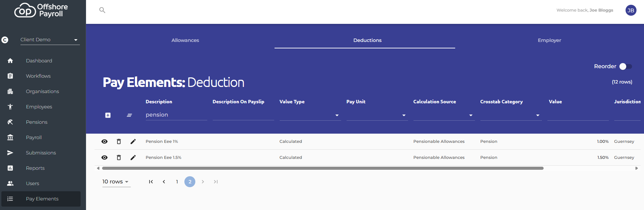Delete the Pension Eee 1% row
Image resolution: width=644 pixels, height=210 pixels.
coord(119,141)
